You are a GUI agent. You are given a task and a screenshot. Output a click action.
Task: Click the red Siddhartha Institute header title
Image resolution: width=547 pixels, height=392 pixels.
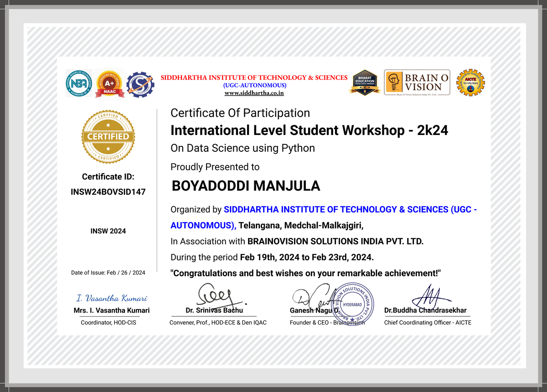[254, 77]
